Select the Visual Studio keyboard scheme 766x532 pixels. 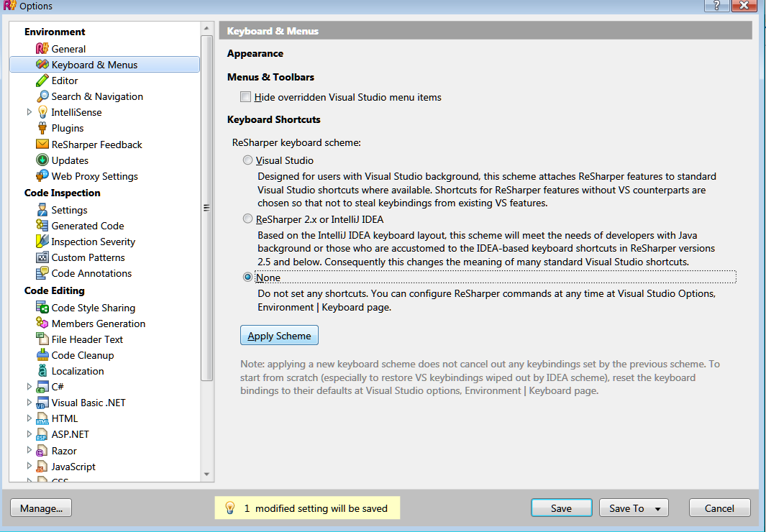point(247,160)
